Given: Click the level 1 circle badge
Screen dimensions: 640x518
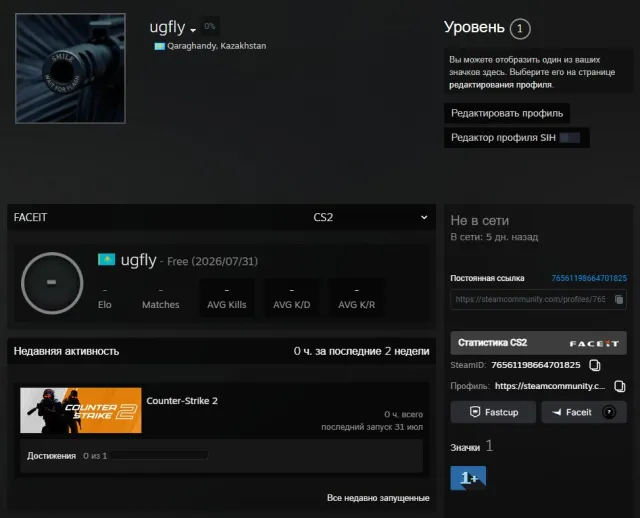Looking at the screenshot, I should click(x=520, y=29).
